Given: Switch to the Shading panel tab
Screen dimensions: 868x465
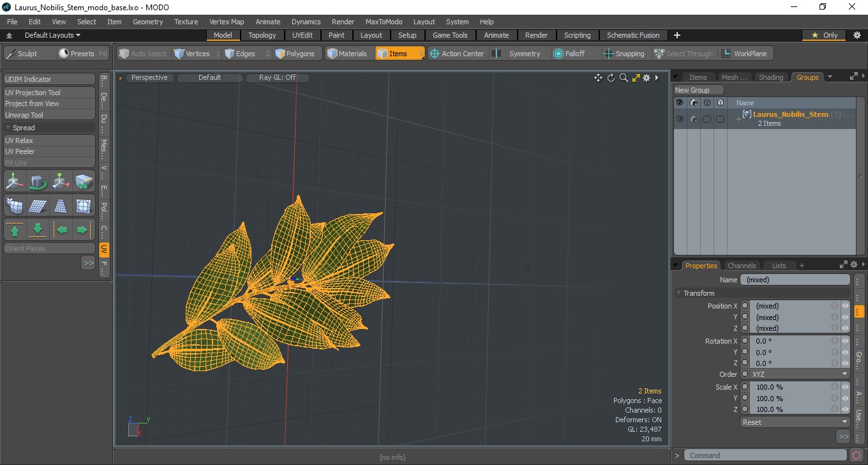Looking at the screenshot, I should [771, 77].
